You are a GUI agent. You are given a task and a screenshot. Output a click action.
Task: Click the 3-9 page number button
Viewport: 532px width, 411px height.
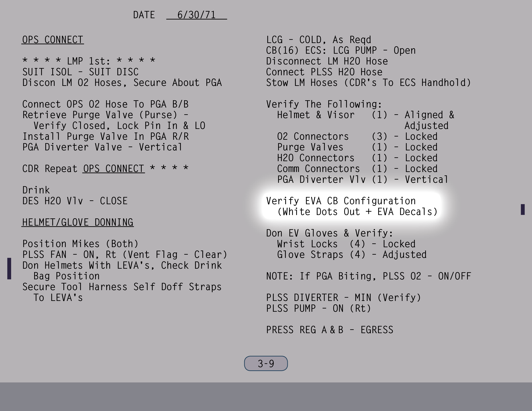coord(266,363)
